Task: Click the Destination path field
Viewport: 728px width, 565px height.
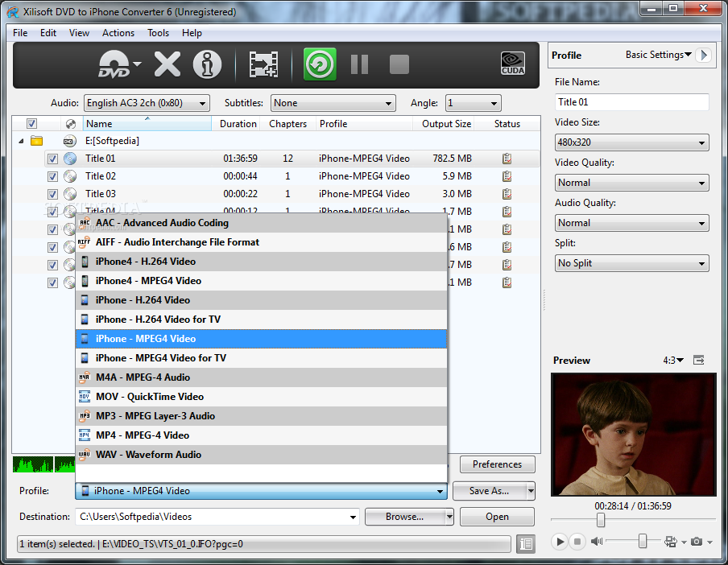Action: pyautogui.click(x=217, y=517)
